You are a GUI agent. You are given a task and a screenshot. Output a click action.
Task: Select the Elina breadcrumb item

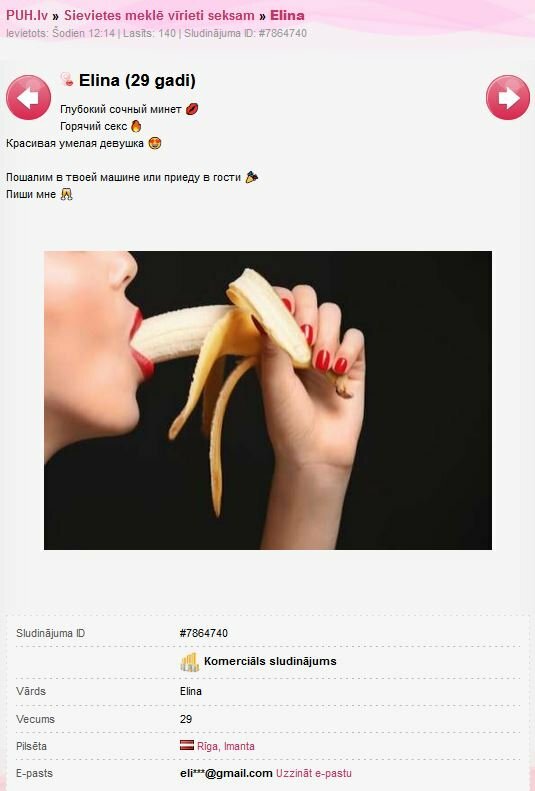[287, 15]
